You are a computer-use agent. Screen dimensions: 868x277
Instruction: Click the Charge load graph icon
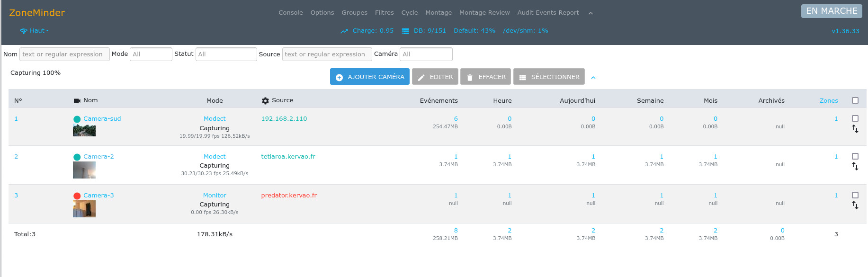344,31
